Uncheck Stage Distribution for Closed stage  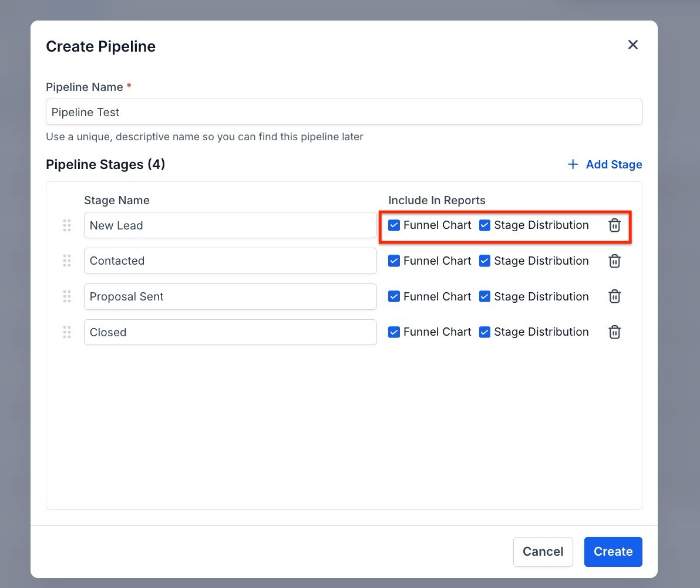(484, 332)
